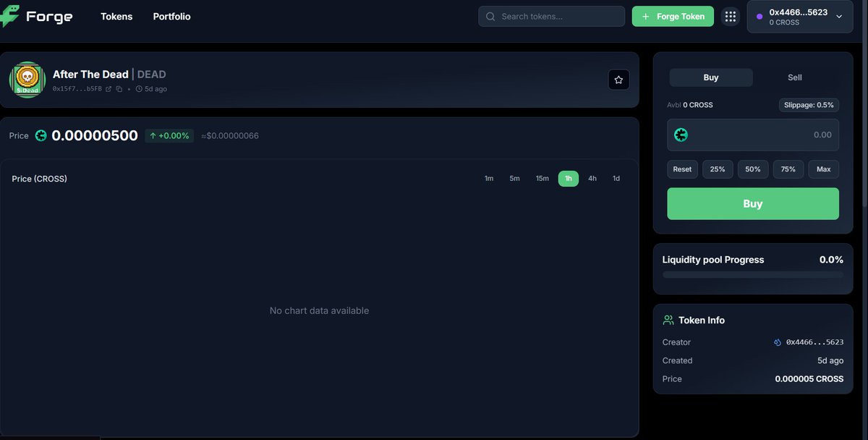Image resolution: width=868 pixels, height=440 pixels.
Task: Favorite the token with the star icon
Action: (618, 80)
